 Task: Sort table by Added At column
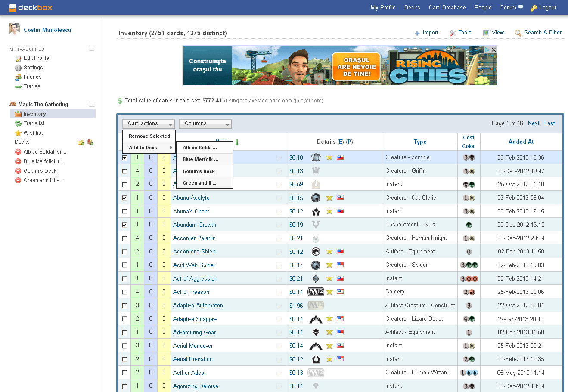521,142
